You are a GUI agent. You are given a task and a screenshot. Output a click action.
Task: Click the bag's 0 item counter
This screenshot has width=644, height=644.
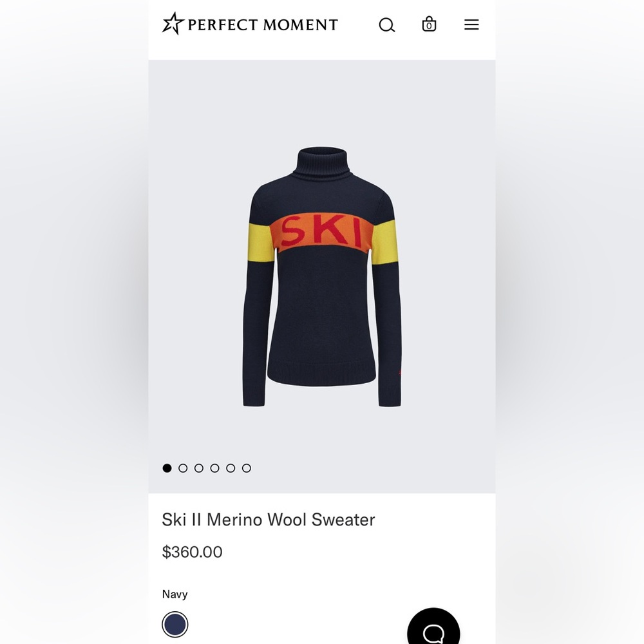pos(429,26)
